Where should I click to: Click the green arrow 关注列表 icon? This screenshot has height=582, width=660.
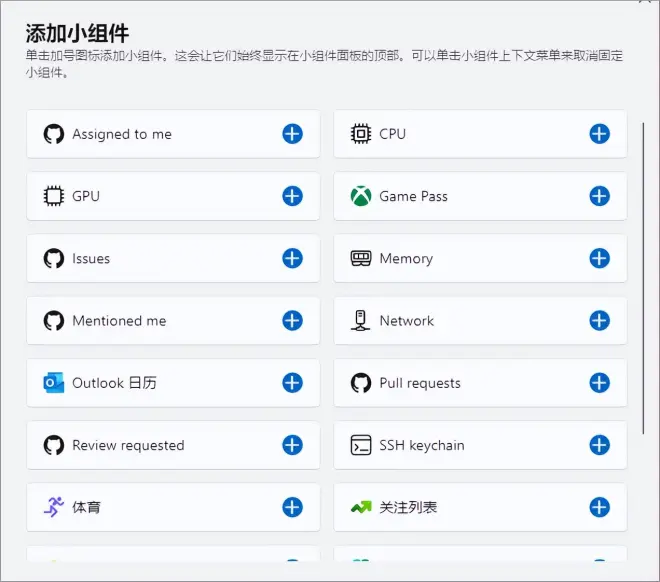pyautogui.click(x=361, y=507)
